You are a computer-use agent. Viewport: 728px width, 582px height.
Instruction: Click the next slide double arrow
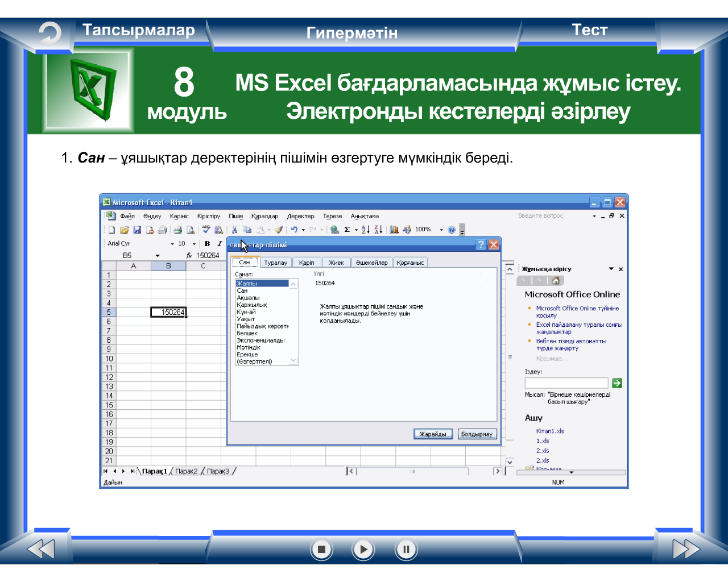pyautogui.click(x=686, y=549)
